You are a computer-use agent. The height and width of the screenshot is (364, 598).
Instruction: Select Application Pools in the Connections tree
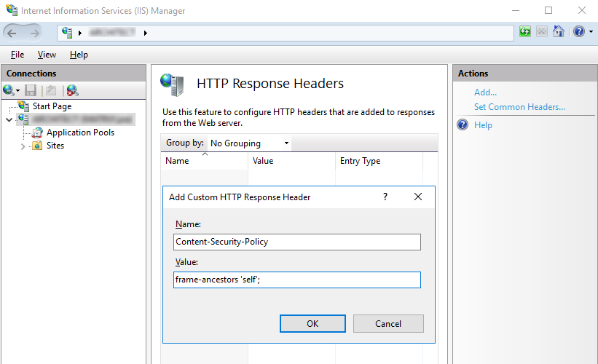click(x=80, y=132)
